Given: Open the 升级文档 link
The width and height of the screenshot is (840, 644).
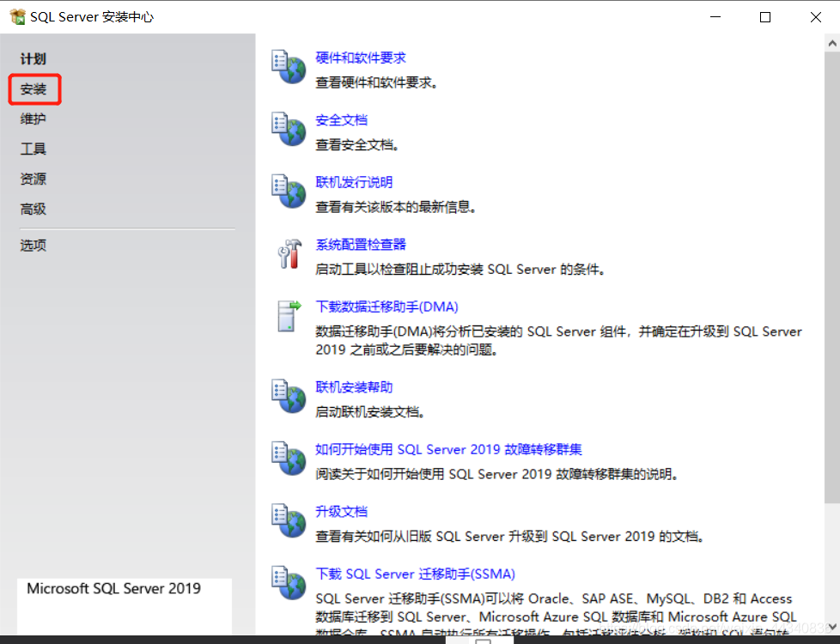Looking at the screenshot, I should pos(341,511).
